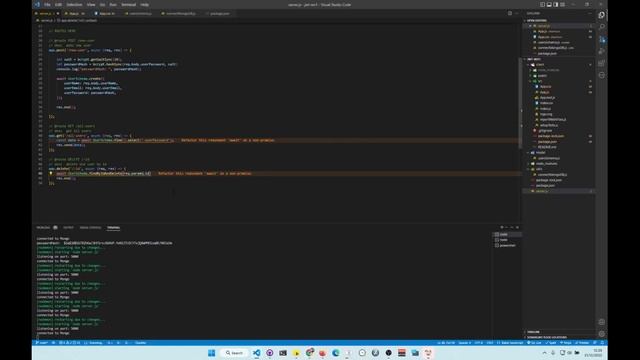Viewport: 640px width, 360px height.
Task: Click the editor minimap scrollbar
Action: coord(520,102)
